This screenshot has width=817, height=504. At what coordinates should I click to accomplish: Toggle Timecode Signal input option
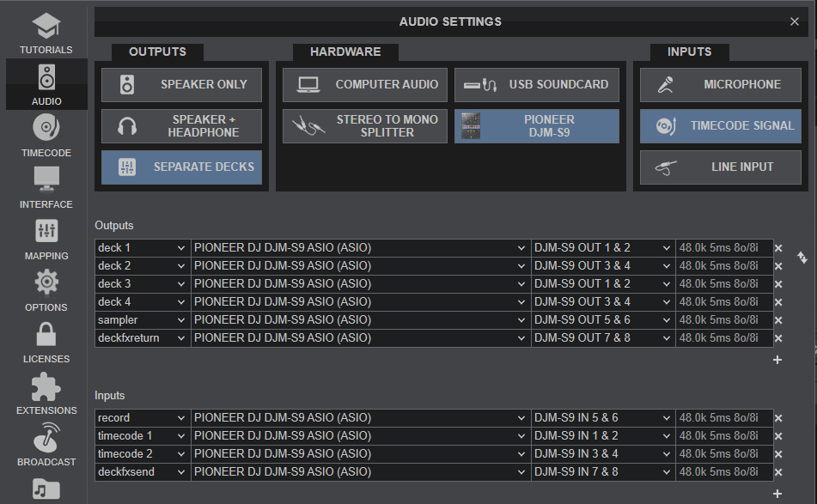(721, 126)
